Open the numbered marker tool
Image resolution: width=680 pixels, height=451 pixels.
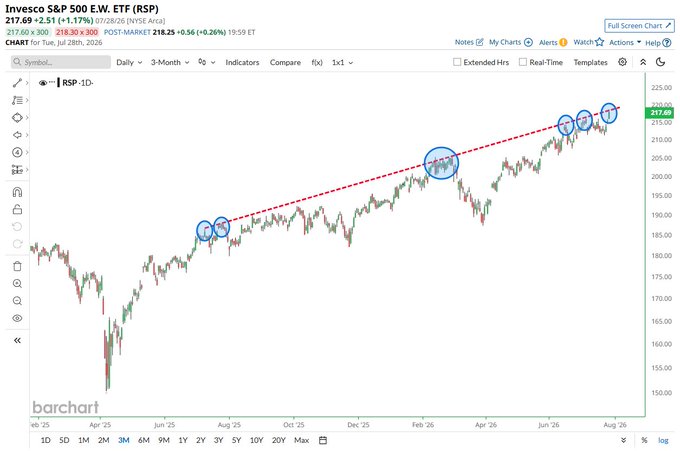pos(17,152)
